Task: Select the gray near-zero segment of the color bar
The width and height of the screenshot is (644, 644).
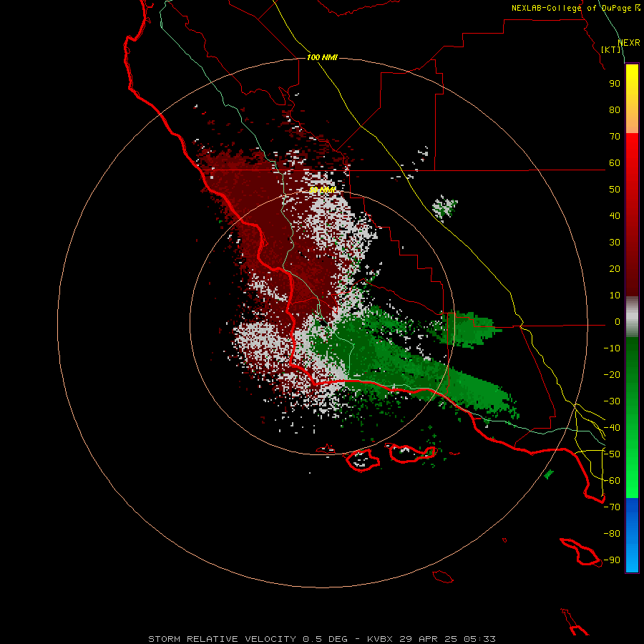Action: pos(632,317)
